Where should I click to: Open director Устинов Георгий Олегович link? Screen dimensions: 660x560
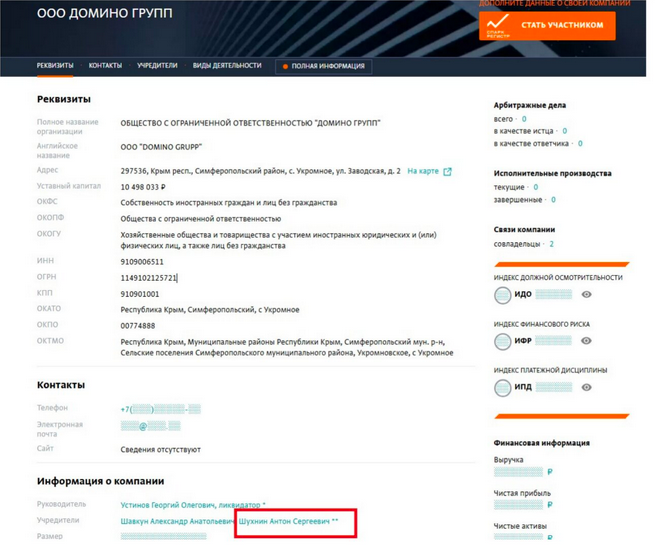[x=193, y=505]
